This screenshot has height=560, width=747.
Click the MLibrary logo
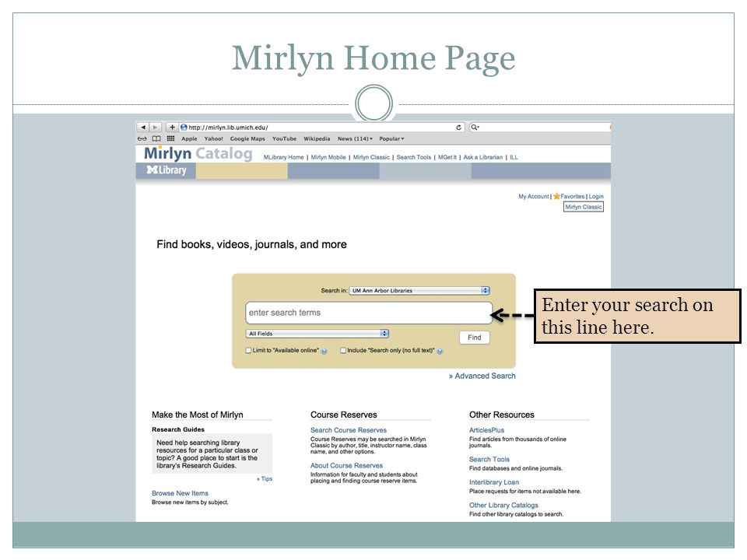(x=166, y=170)
